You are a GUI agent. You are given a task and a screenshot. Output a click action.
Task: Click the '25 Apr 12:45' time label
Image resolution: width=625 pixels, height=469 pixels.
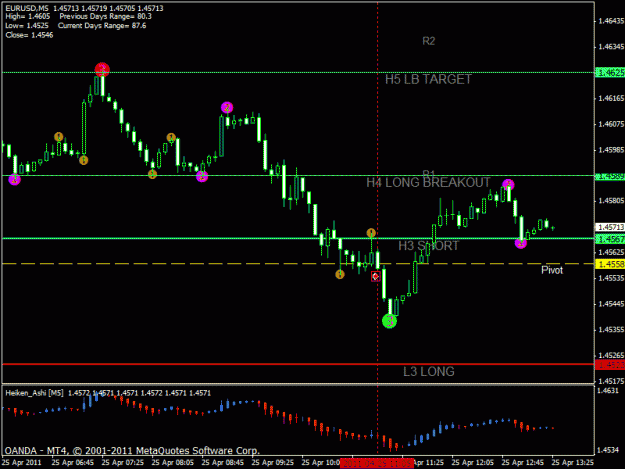[x=523, y=462]
